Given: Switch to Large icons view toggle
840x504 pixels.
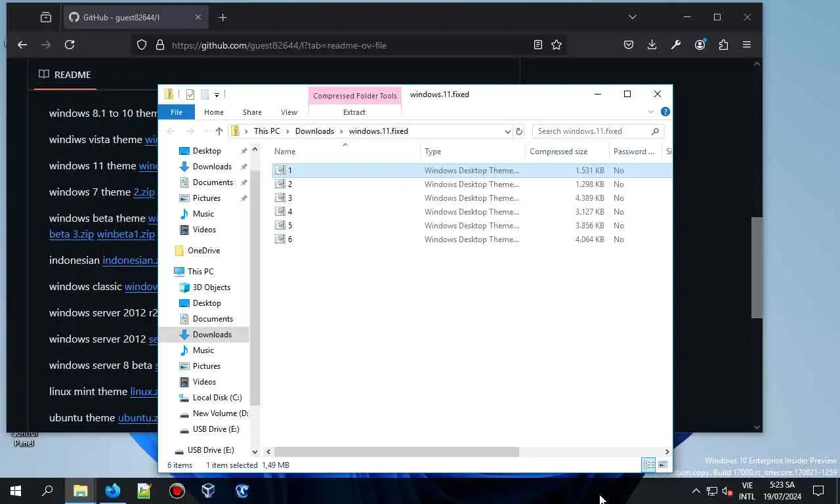Looking at the screenshot, I should tap(663, 465).
